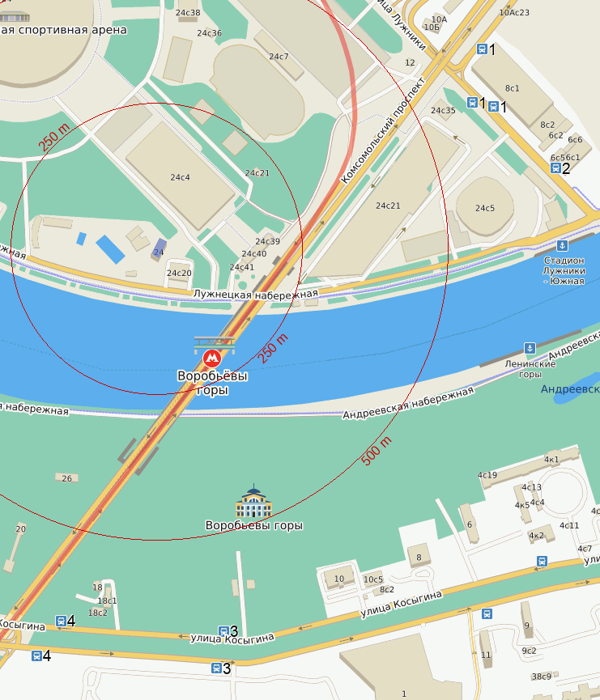Select the Комсомольский проспект road label
Image resolution: width=600 pixels, height=700 pixels.
(382, 131)
